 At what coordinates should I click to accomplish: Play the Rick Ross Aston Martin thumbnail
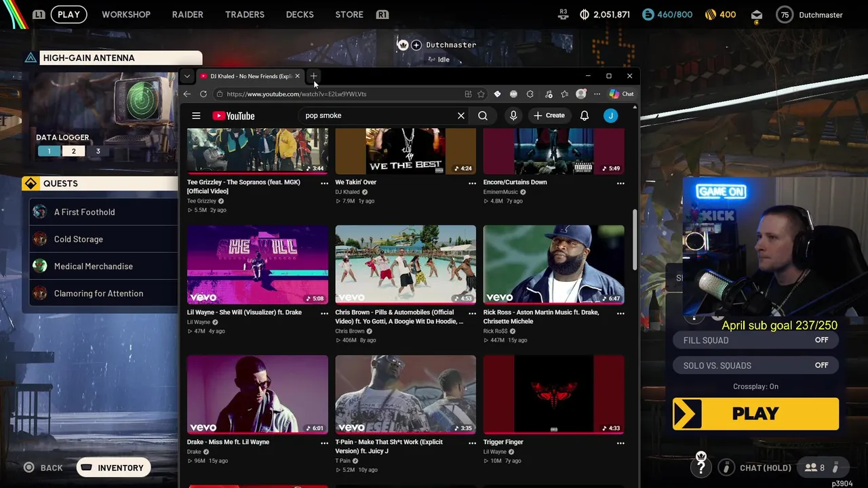pyautogui.click(x=553, y=264)
